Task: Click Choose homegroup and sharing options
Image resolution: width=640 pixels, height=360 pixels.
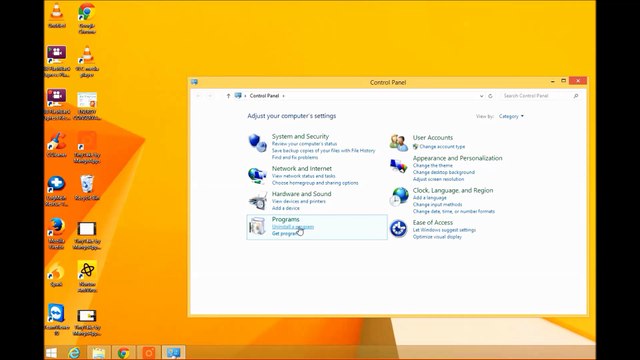Action: point(315,183)
